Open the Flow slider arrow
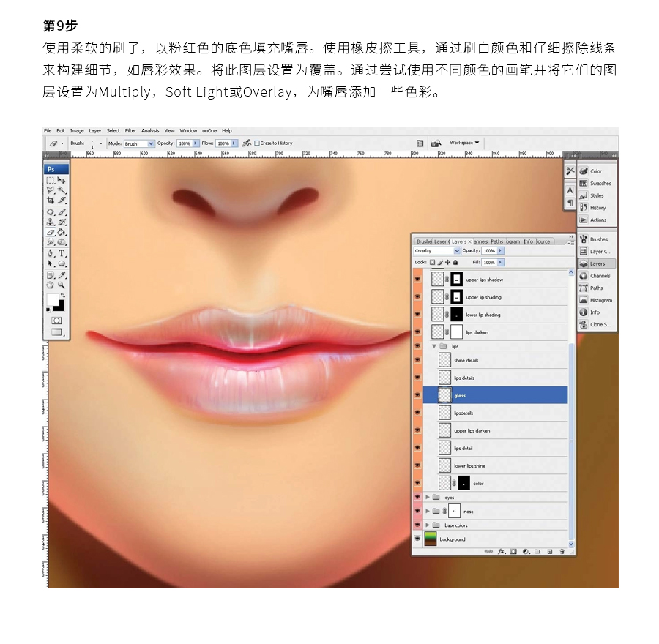659x644 pixels. (x=234, y=143)
